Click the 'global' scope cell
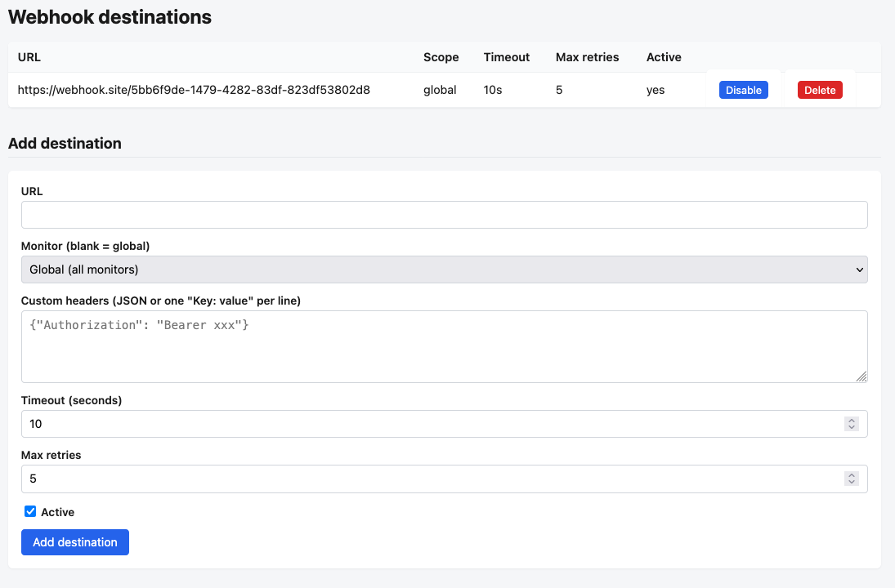Viewport: 895px width, 588px height. [x=440, y=90]
